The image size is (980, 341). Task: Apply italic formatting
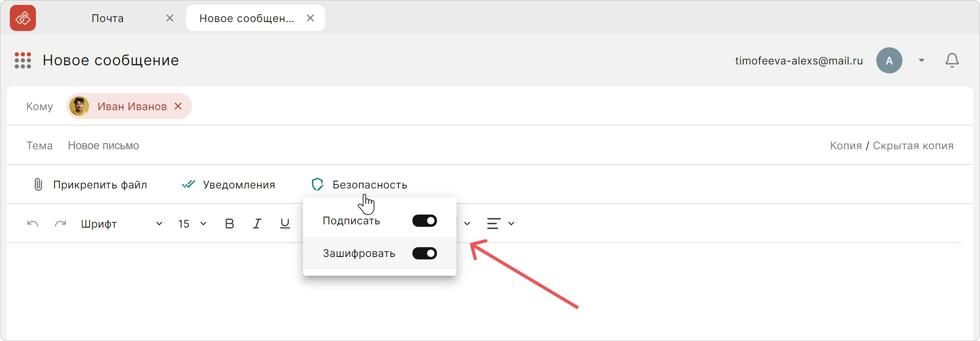coord(257,224)
